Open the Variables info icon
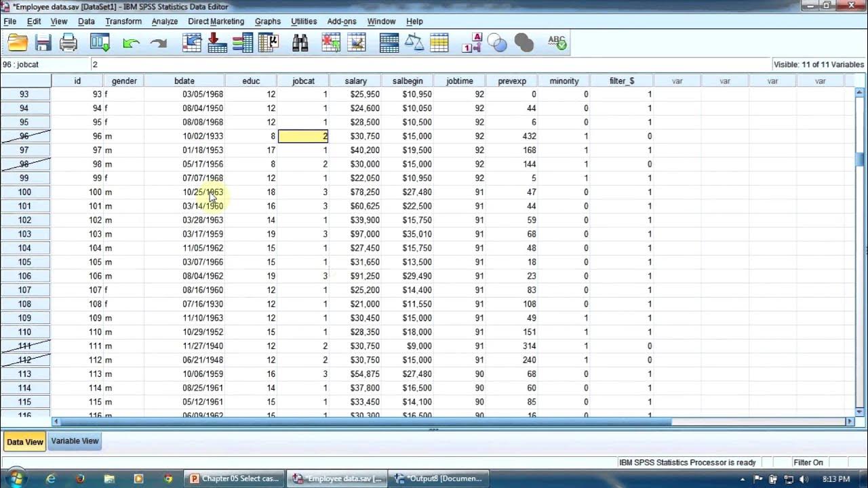 242,43
